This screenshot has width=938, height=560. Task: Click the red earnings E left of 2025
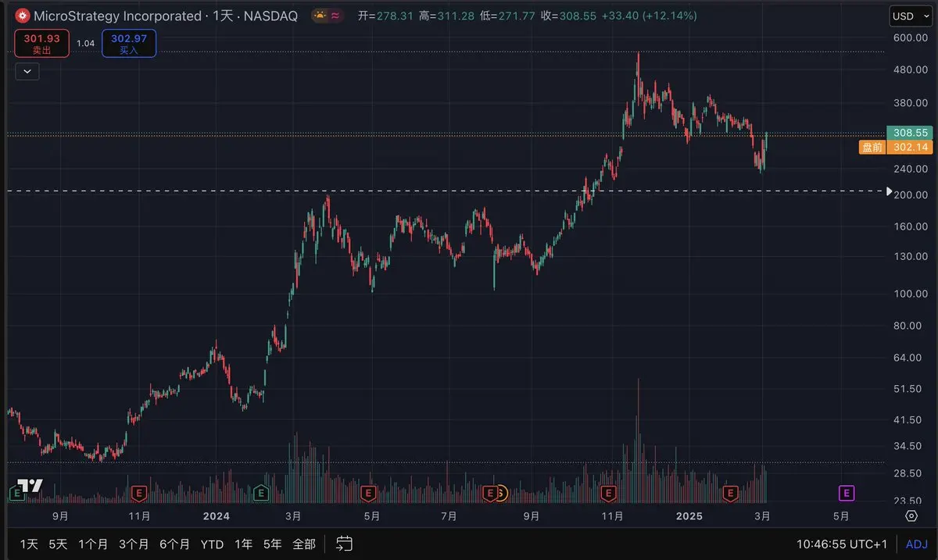coord(608,493)
